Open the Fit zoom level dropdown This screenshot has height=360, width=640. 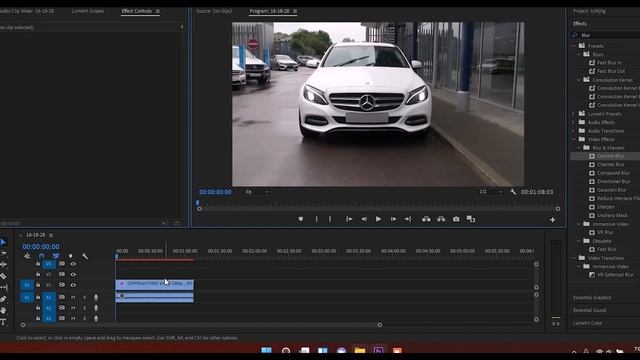pos(257,192)
